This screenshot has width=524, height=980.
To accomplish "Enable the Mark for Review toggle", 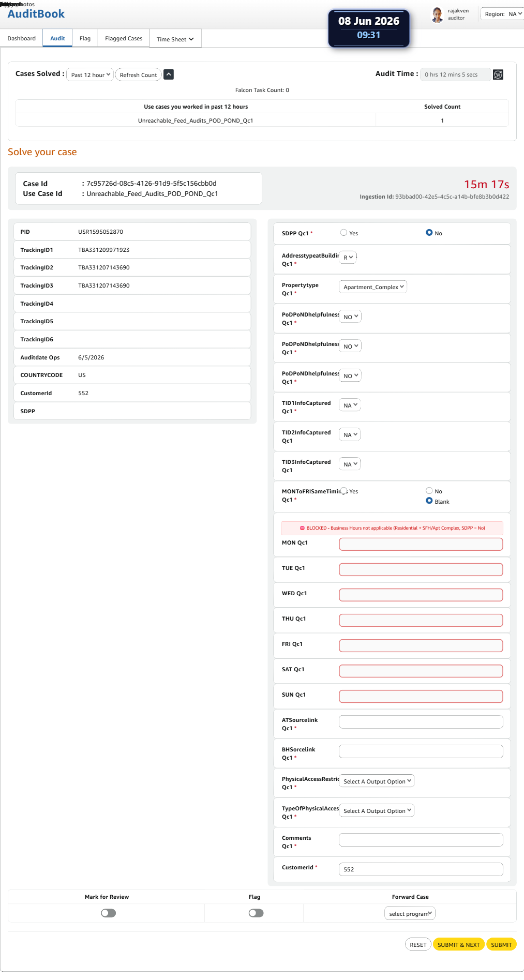I will 108,913.
